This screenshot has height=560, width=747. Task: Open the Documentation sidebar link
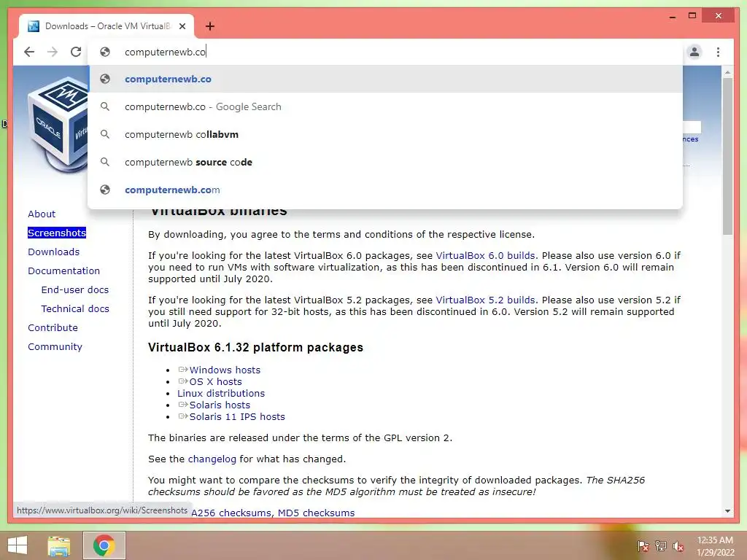[x=64, y=271]
